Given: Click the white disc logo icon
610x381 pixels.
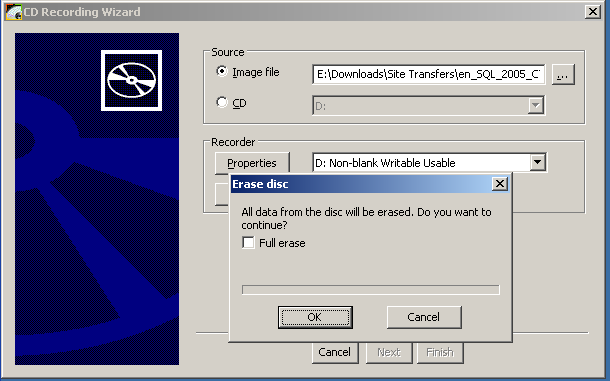Looking at the screenshot, I should tap(131, 81).
